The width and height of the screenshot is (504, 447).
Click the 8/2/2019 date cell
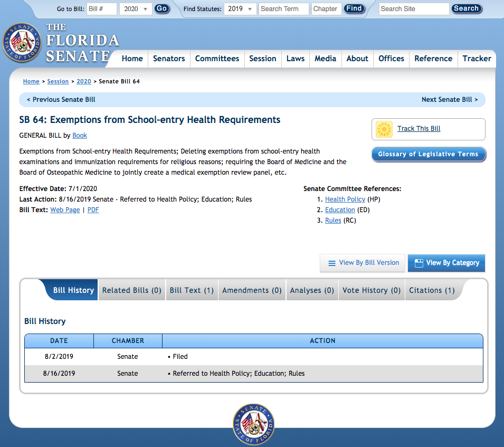point(59,357)
